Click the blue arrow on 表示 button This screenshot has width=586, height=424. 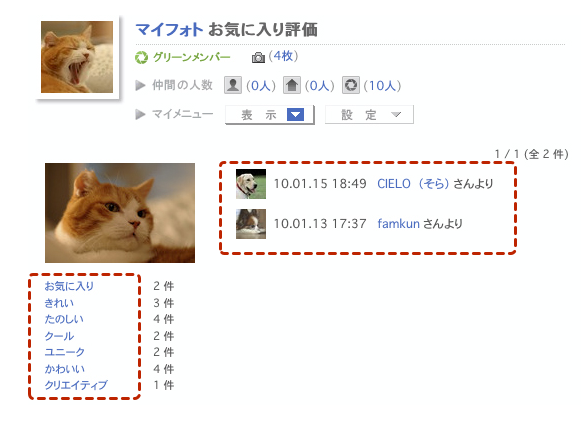295,115
